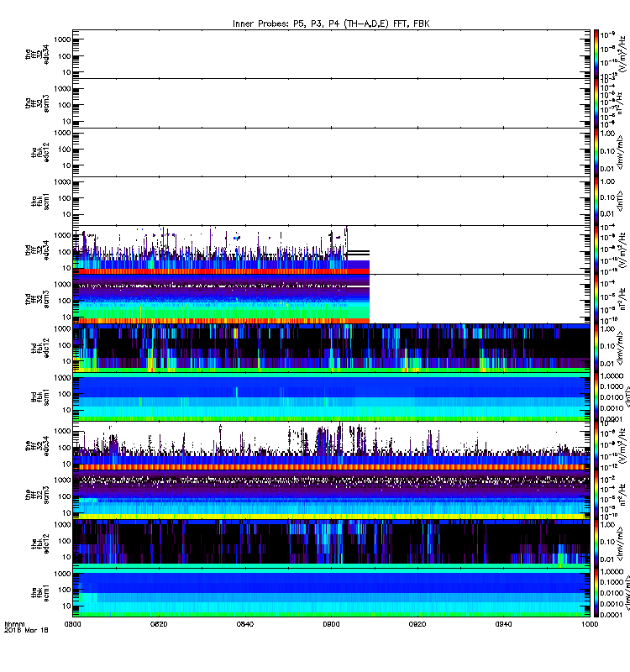Click the thd fbk edc12 spectrogram panel

click(331, 348)
